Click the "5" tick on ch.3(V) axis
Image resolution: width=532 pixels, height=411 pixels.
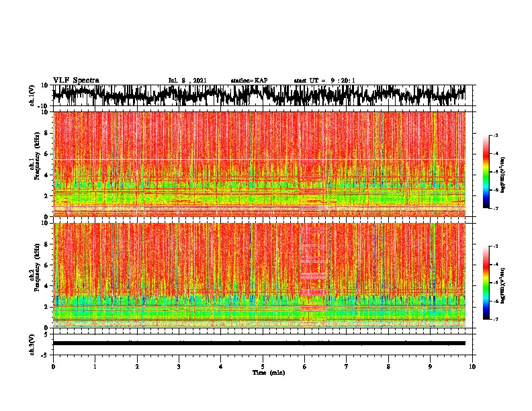(x=47, y=334)
